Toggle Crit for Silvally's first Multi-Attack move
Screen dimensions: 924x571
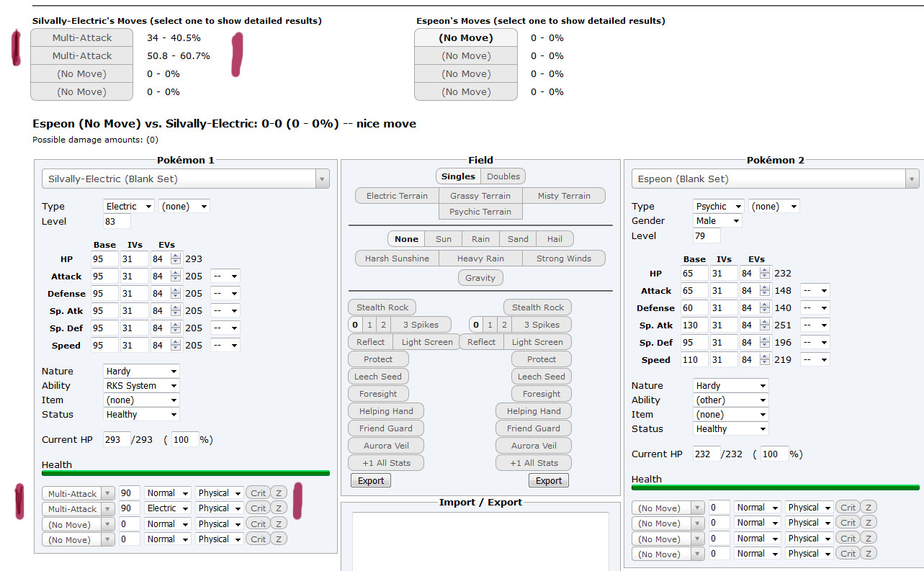click(x=258, y=493)
